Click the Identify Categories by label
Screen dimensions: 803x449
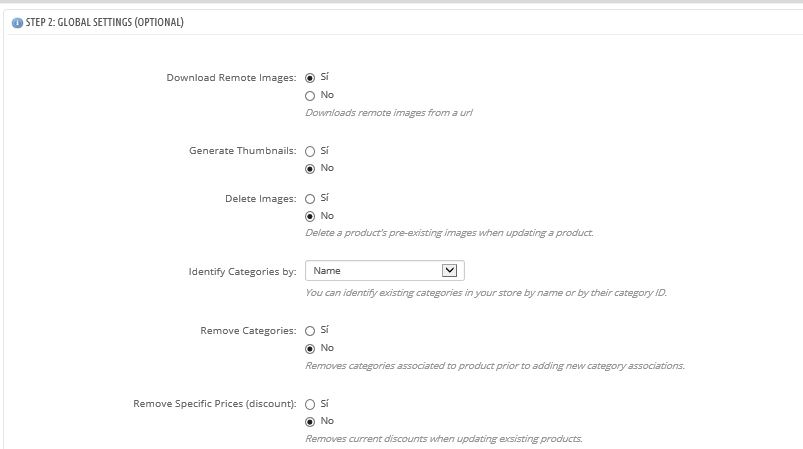coord(242,271)
